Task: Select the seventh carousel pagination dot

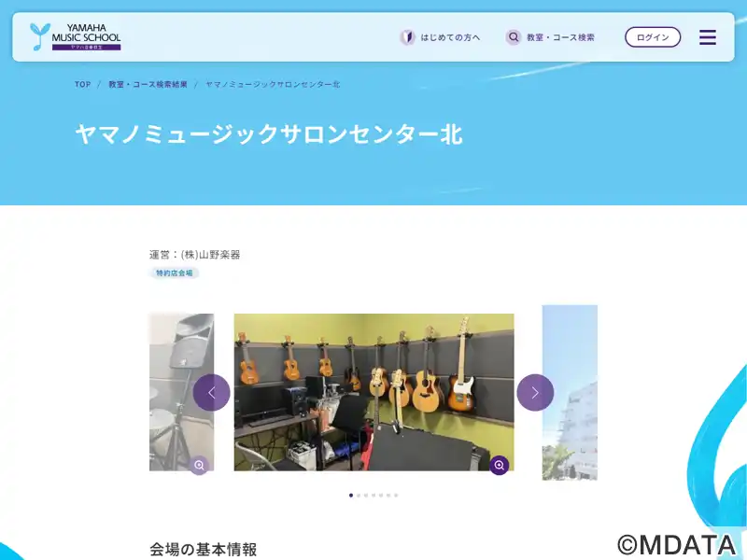Action: [396, 496]
